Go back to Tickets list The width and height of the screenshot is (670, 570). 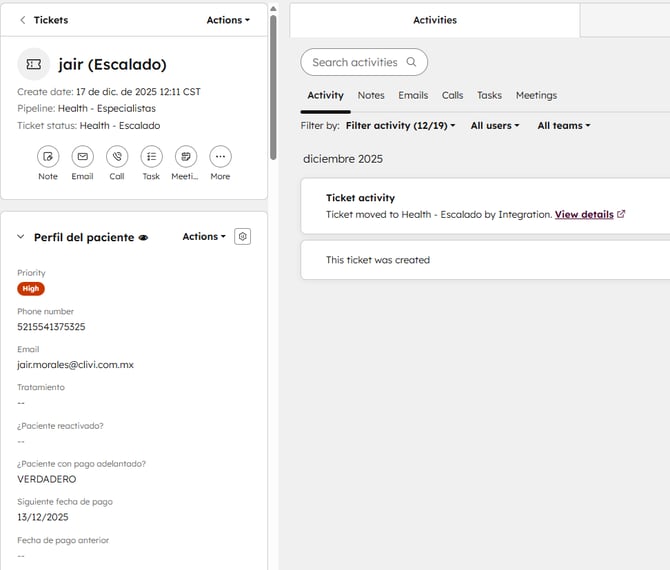coord(44,20)
